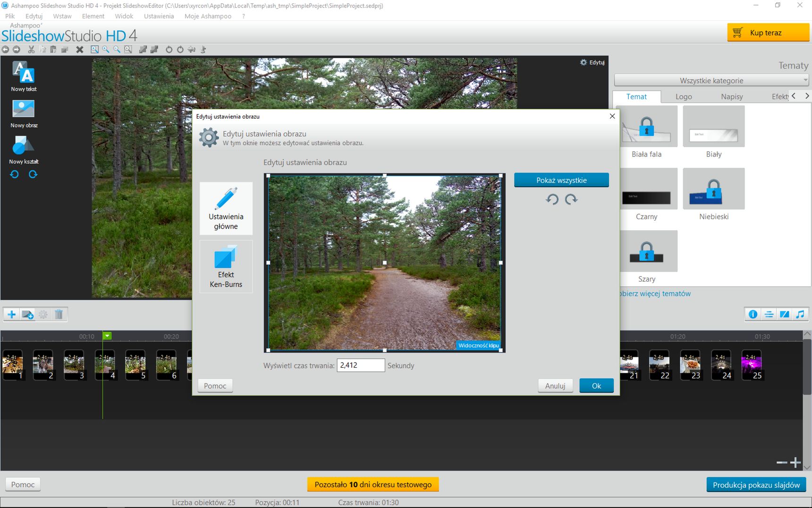Image resolution: width=812 pixels, height=508 pixels.
Task: Click the pobierz więcej tematów link
Action: pos(655,293)
